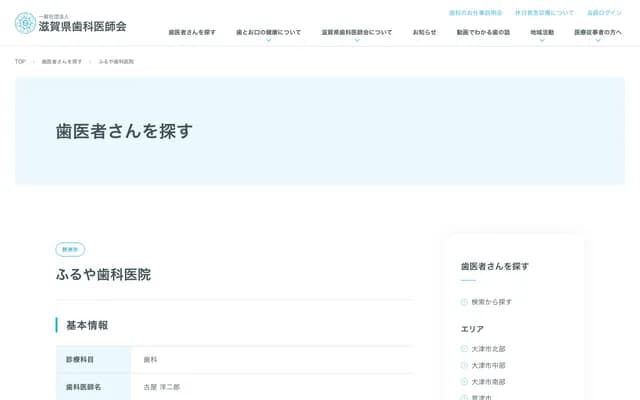
Task: Click the circle icon next to 大津市中部
Action: pos(464,366)
